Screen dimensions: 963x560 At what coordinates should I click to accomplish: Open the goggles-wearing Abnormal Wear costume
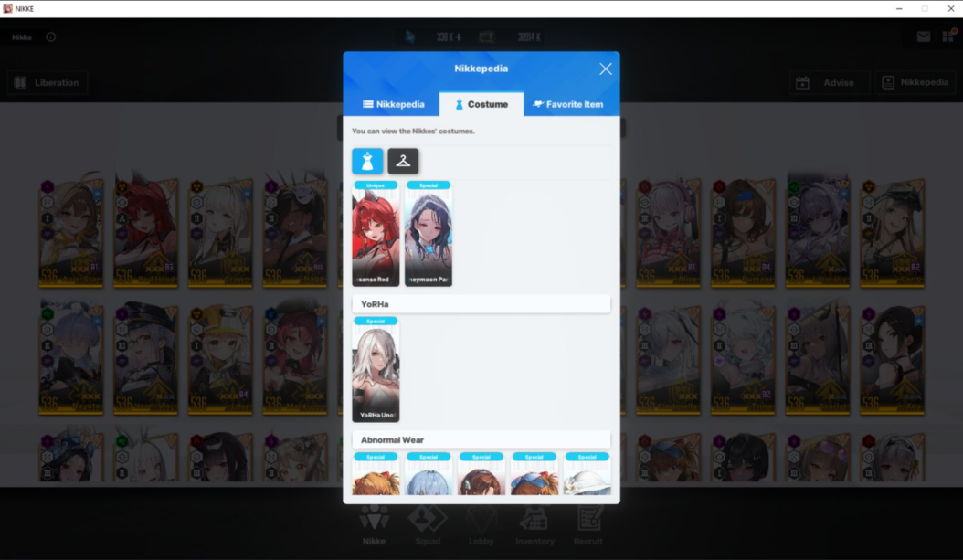[x=534, y=473]
